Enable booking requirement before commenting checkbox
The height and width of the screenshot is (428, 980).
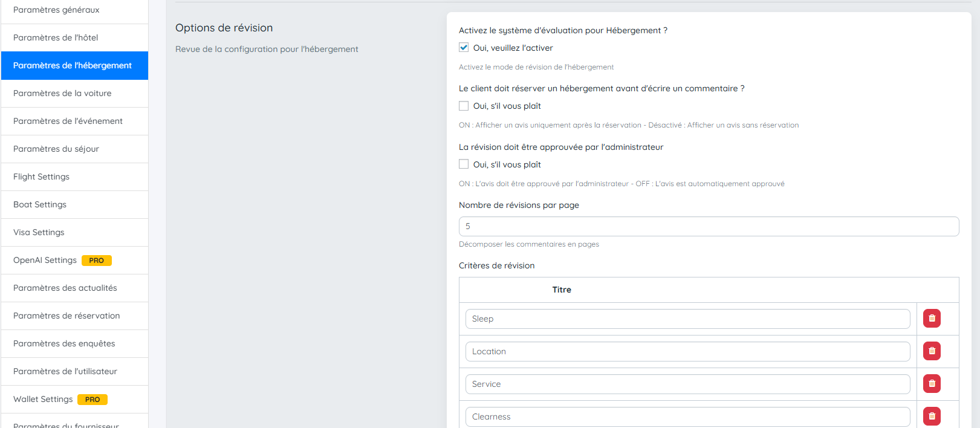tap(464, 106)
